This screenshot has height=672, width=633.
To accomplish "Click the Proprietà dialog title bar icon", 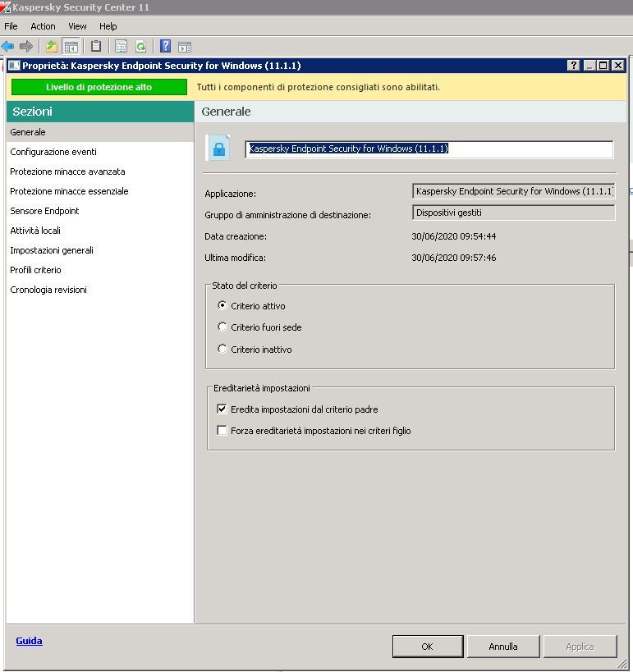I will point(14,65).
